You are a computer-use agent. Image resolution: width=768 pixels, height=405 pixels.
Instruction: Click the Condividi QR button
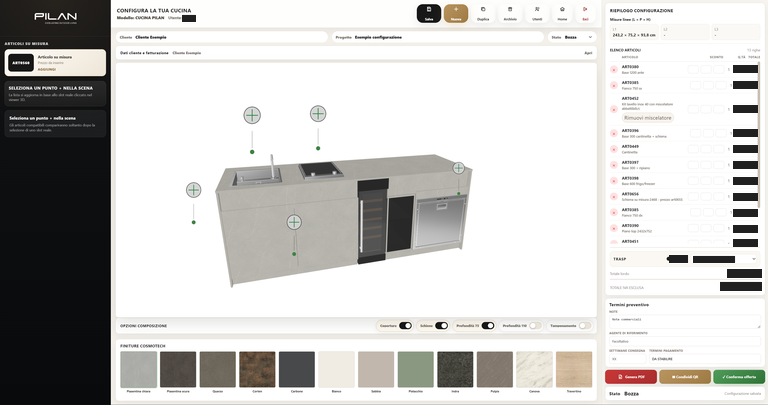685,377
